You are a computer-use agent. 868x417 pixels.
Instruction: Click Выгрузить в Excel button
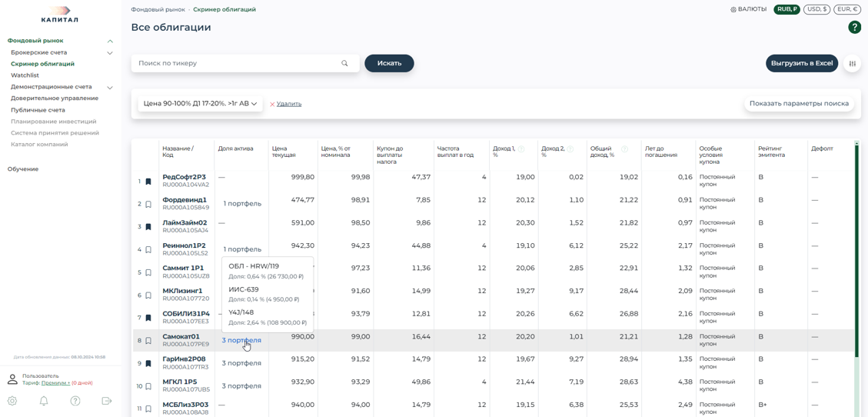coord(802,63)
